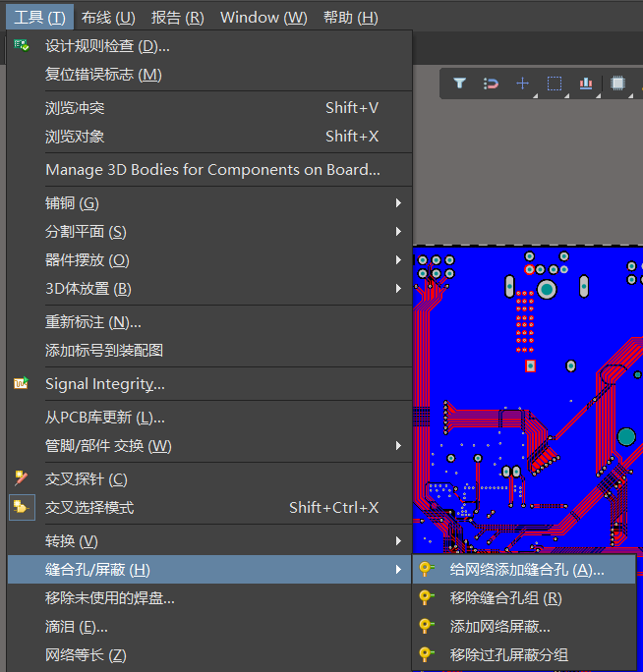Activate 交叉探针 (C)

(x=209, y=479)
